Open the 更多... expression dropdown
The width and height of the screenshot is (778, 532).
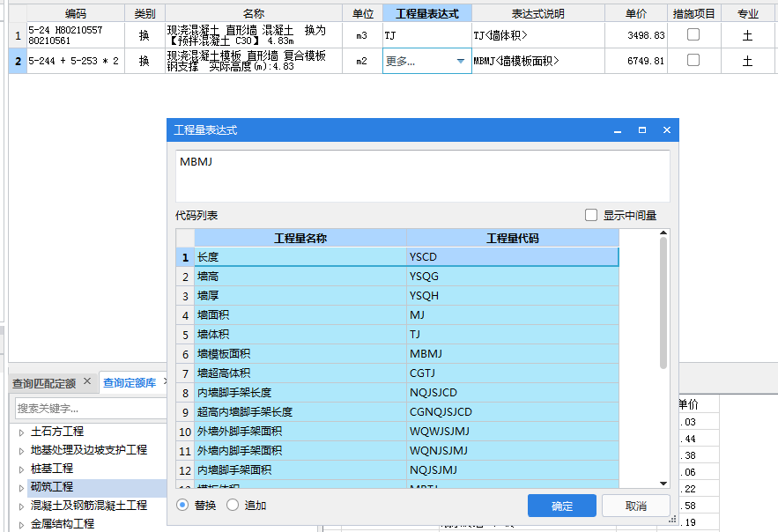[x=461, y=61]
